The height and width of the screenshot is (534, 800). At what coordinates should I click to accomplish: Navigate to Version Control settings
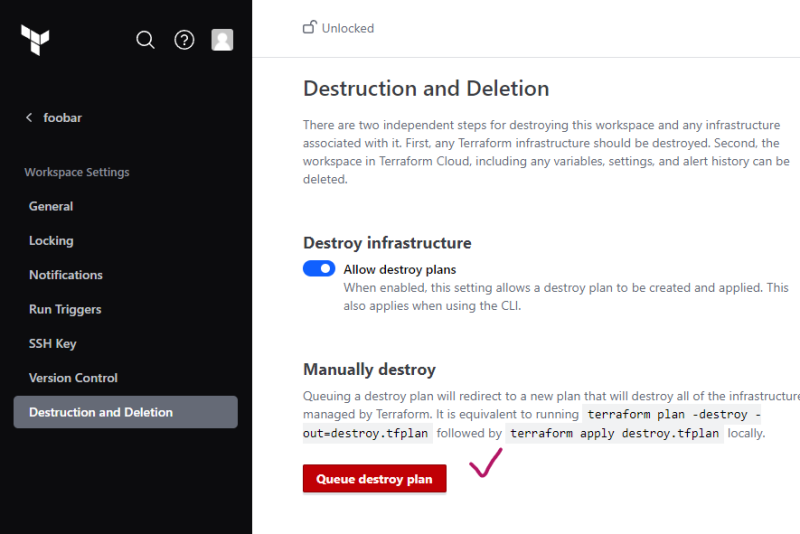pyautogui.click(x=73, y=378)
